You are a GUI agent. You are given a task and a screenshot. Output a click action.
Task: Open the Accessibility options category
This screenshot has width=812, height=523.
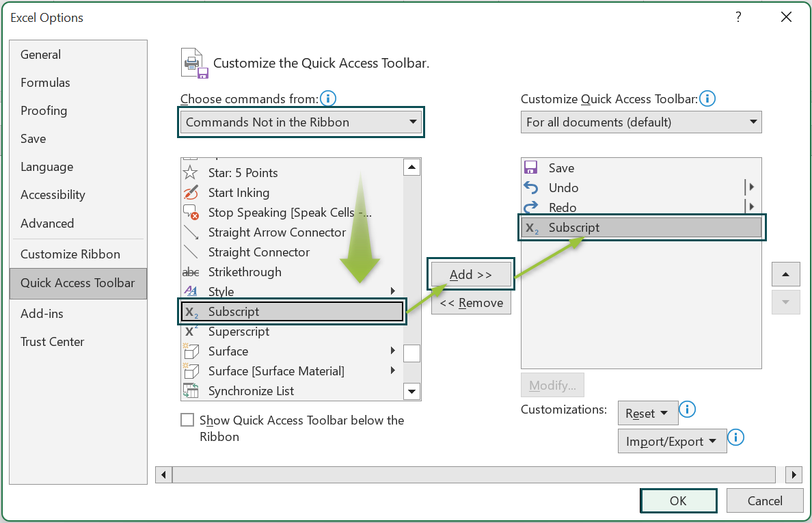(78, 195)
